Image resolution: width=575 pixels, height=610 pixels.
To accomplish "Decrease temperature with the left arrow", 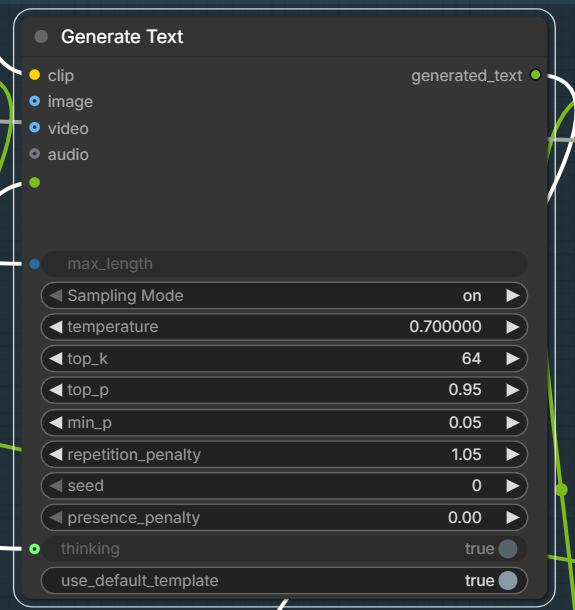I will pyautogui.click(x=56, y=327).
